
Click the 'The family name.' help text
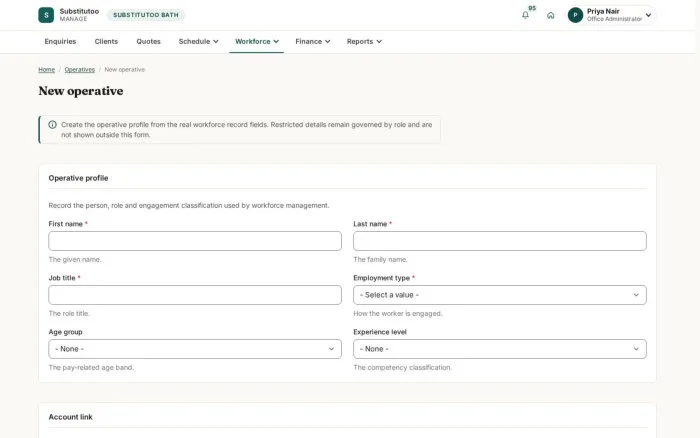[380, 259]
